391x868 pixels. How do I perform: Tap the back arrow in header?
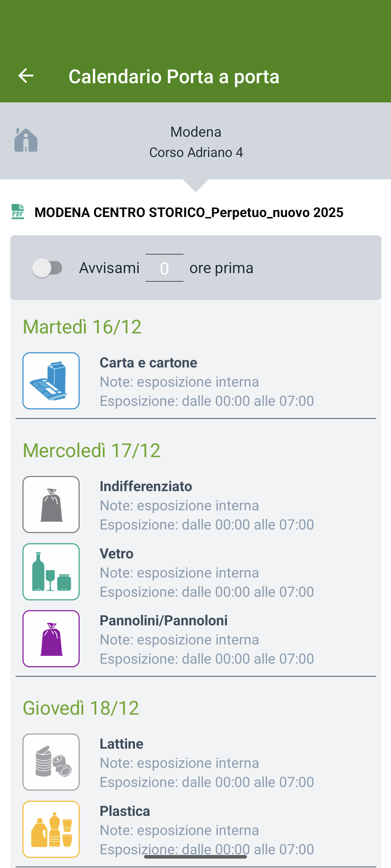26,76
